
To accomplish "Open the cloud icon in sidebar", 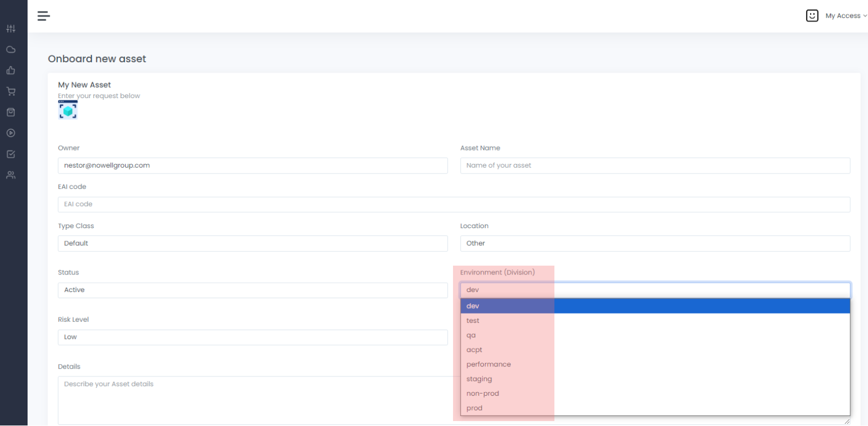I will [10, 50].
